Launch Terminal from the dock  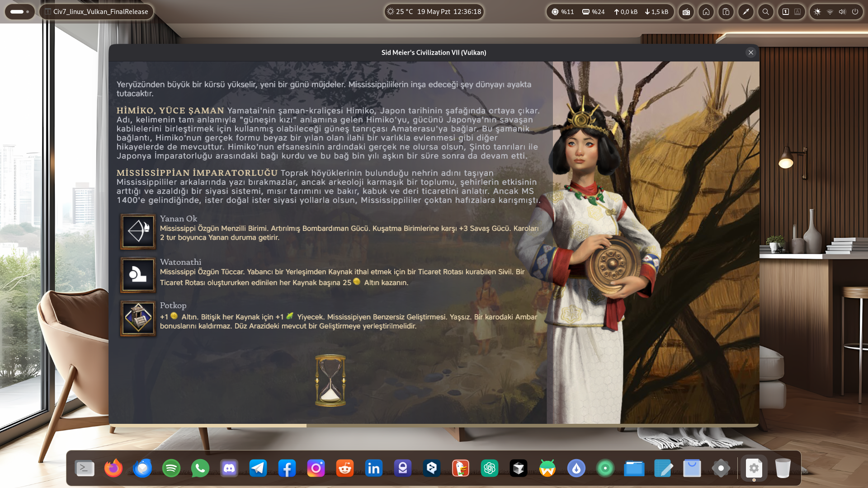click(85, 469)
